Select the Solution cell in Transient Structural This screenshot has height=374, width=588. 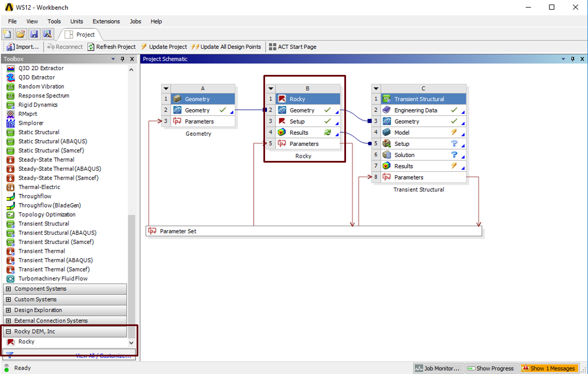[423, 155]
